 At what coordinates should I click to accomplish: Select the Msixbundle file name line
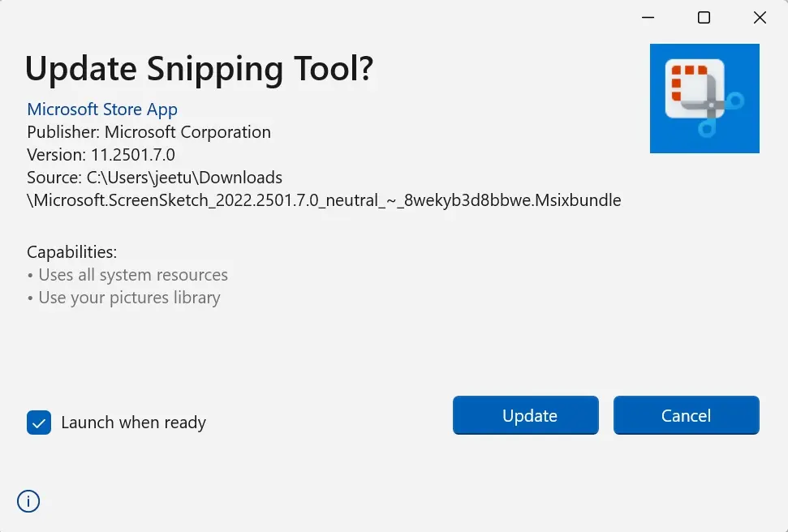(x=324, y=200)
